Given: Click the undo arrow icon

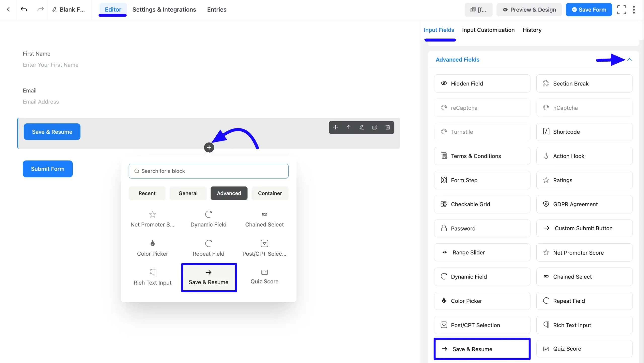Looking at the screenshot, I should 24,10.
